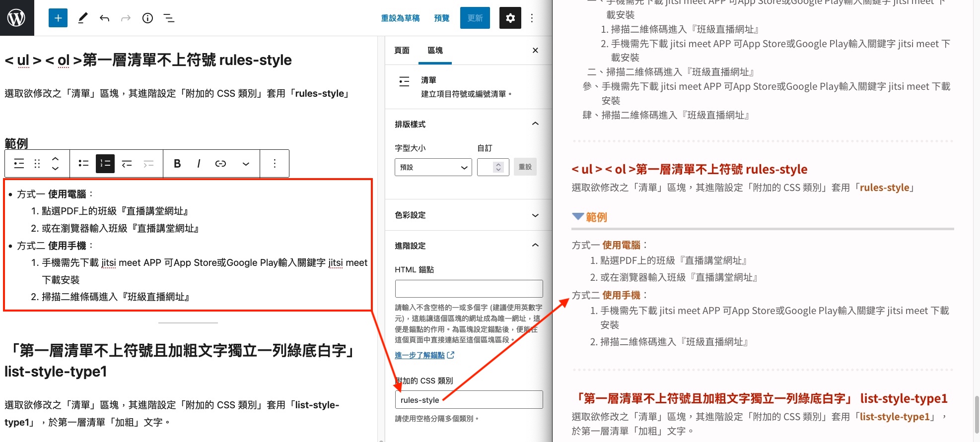Toggle the settings gear sidebar
This screenshot has width=980, height=442.
(510, 18)
